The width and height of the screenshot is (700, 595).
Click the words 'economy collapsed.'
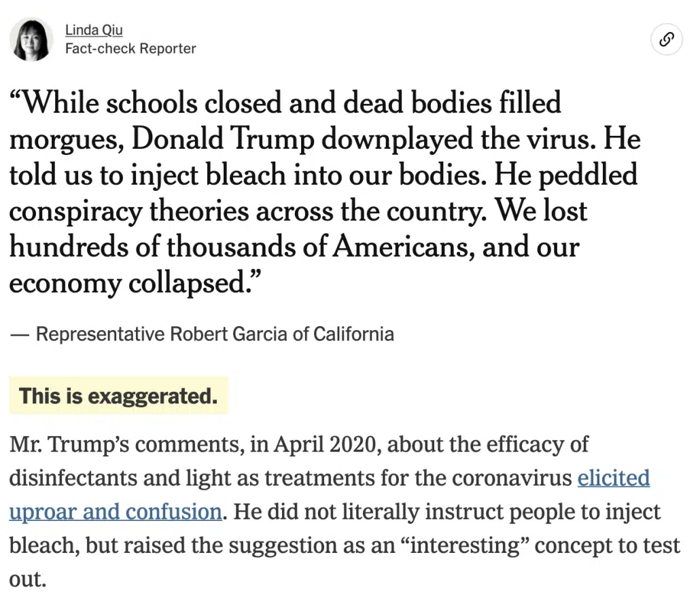[x=131, y=283]
